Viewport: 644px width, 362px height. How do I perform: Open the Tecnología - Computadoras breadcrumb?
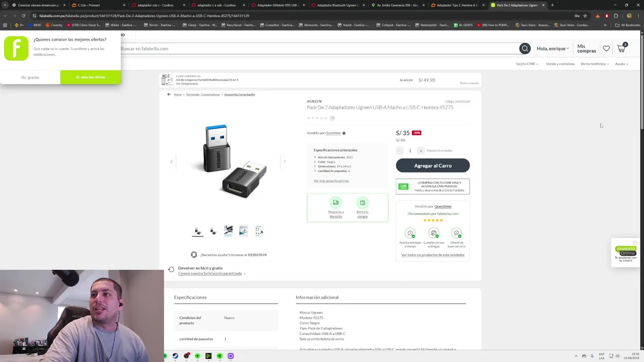pos(203,95)
